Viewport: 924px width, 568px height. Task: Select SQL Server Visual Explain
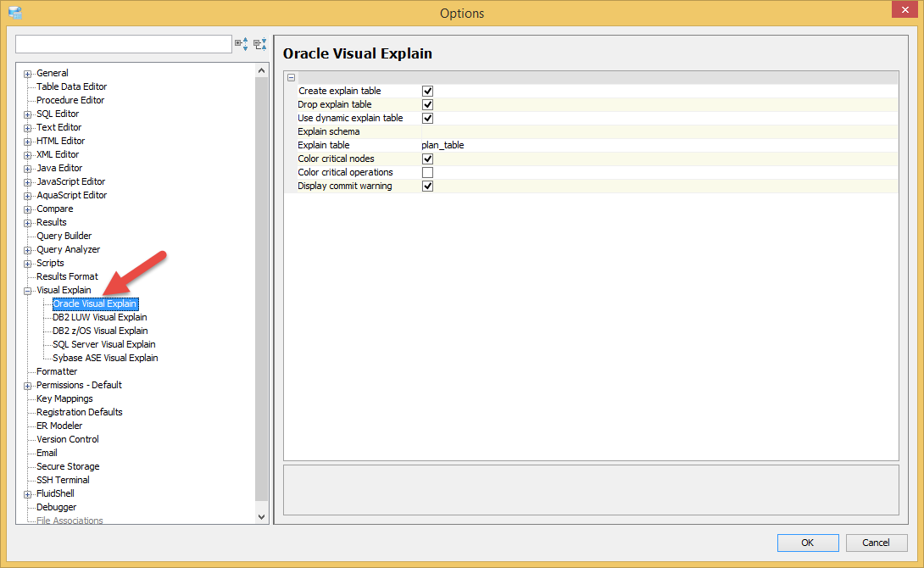(x=103, y=344)
